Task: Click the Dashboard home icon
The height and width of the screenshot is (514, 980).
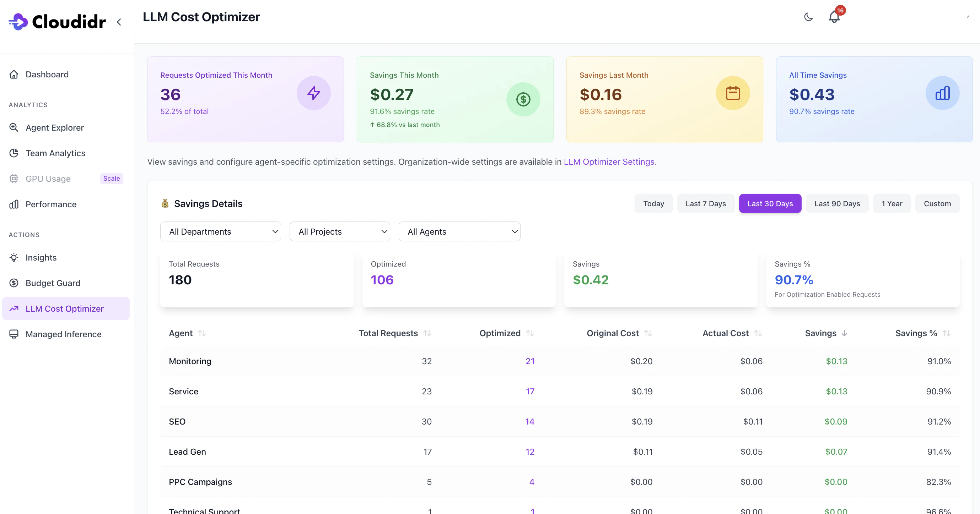Action: point(14,75)
